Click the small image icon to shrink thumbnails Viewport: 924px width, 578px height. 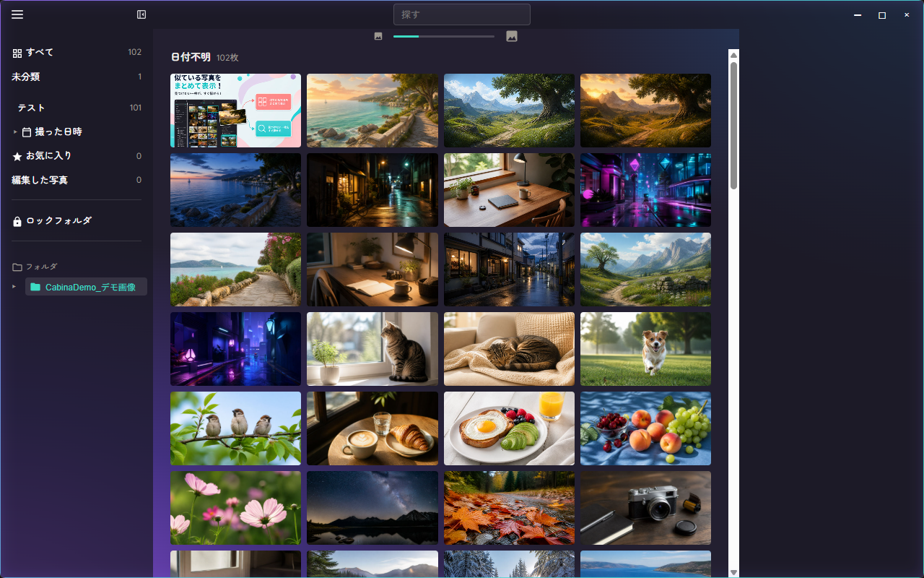pyautogui.click(x=378, y=36)
